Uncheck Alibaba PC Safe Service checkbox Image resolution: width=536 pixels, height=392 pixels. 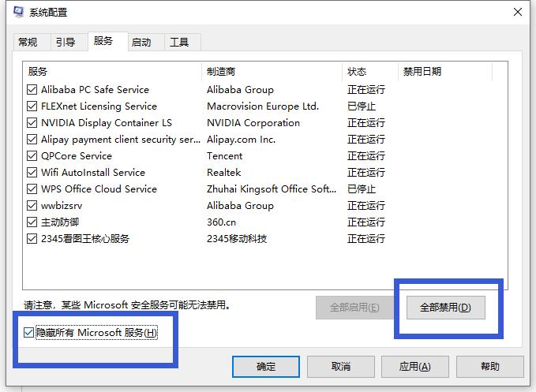point(32,90)
